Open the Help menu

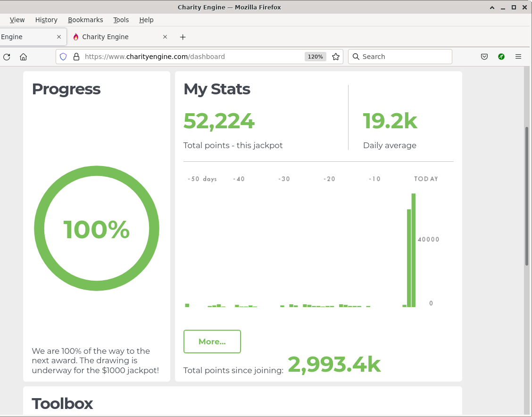tap(146, 20)
